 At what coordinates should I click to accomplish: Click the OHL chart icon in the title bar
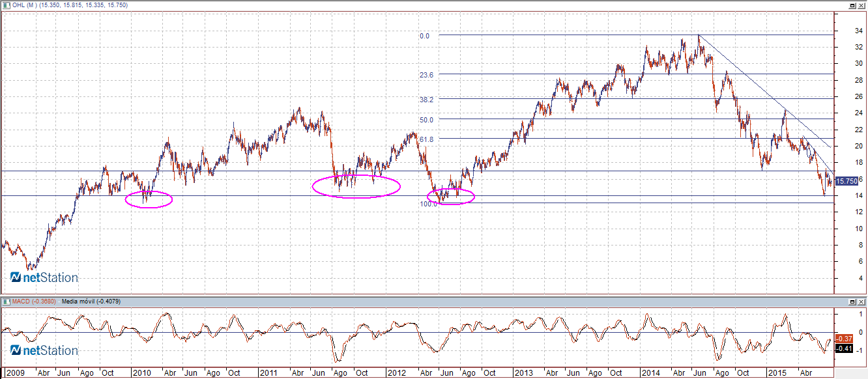click(x=5, y=5)
